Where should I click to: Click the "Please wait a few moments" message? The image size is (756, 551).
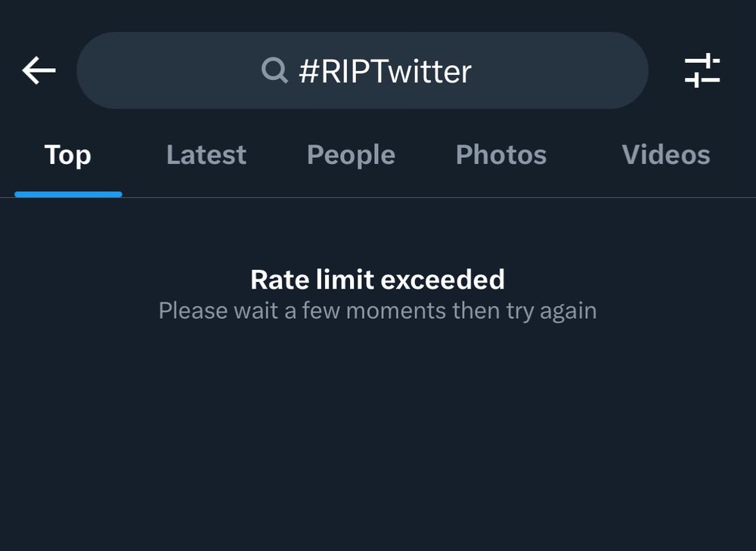point(377,311)
